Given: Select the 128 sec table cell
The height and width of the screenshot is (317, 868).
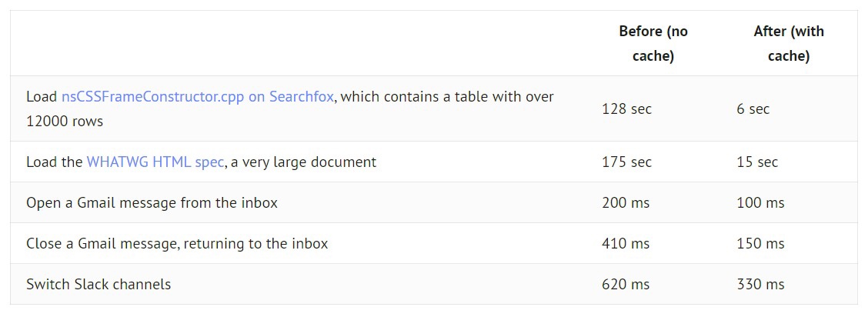Looking at the screenshot, I should point(626,109).
